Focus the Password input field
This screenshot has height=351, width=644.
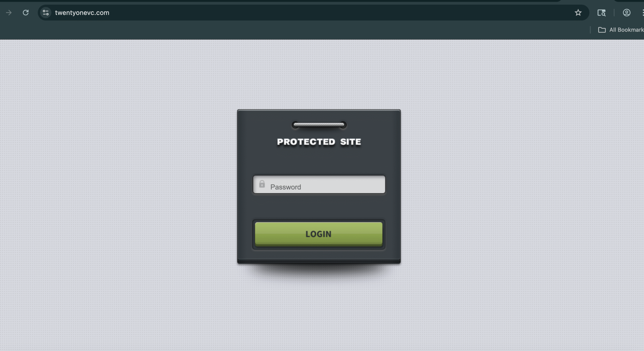point(319,184)
